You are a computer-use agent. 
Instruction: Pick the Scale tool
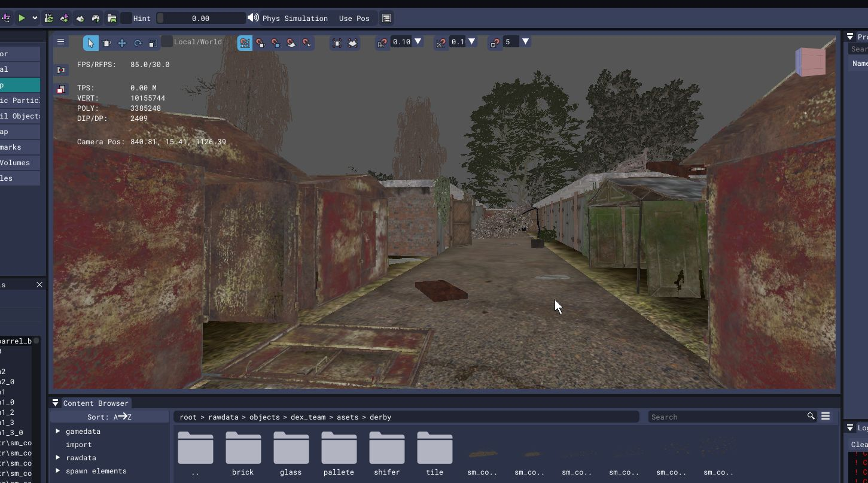coord(153,42)
